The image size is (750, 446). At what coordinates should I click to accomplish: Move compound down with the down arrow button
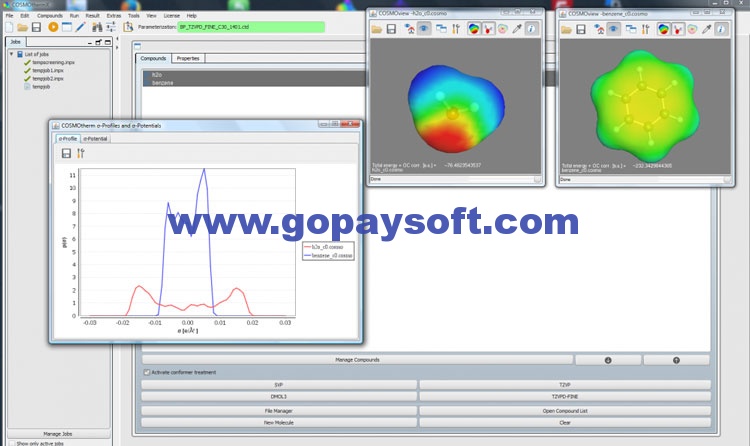click(x=608, y=360)
